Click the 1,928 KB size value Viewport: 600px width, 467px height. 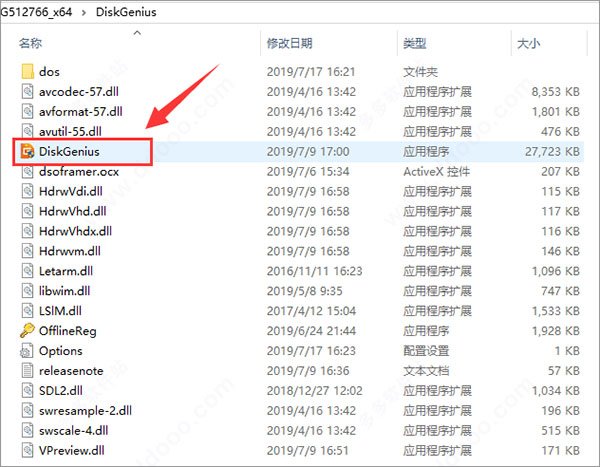pos(556,331)
